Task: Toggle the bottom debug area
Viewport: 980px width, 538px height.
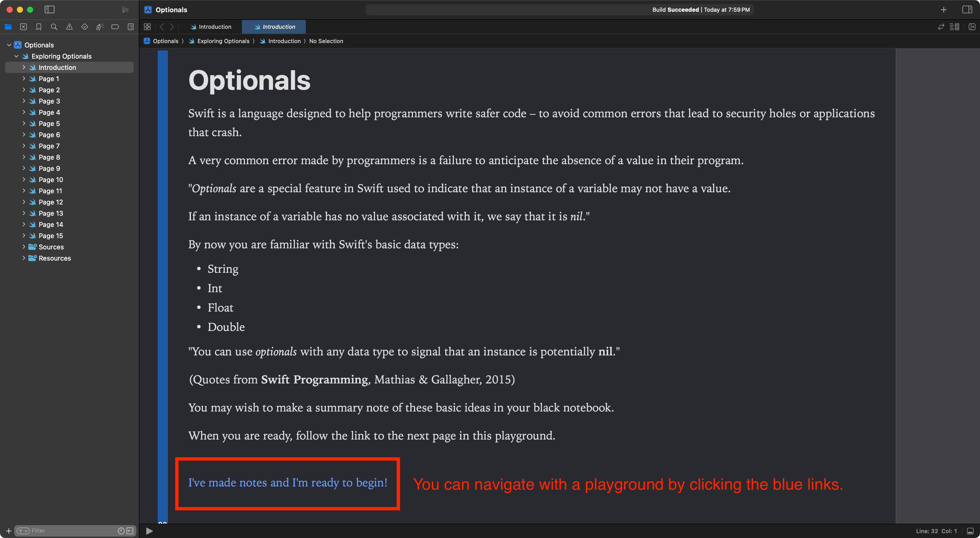Action: [970, 531]
